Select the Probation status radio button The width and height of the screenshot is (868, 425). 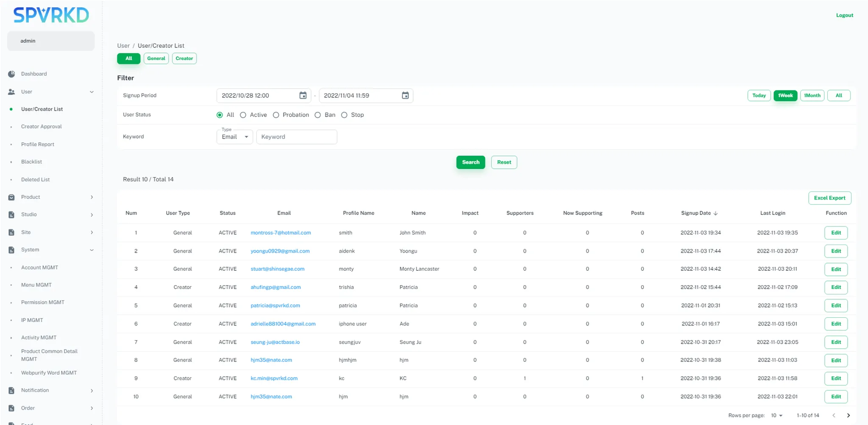276,115
